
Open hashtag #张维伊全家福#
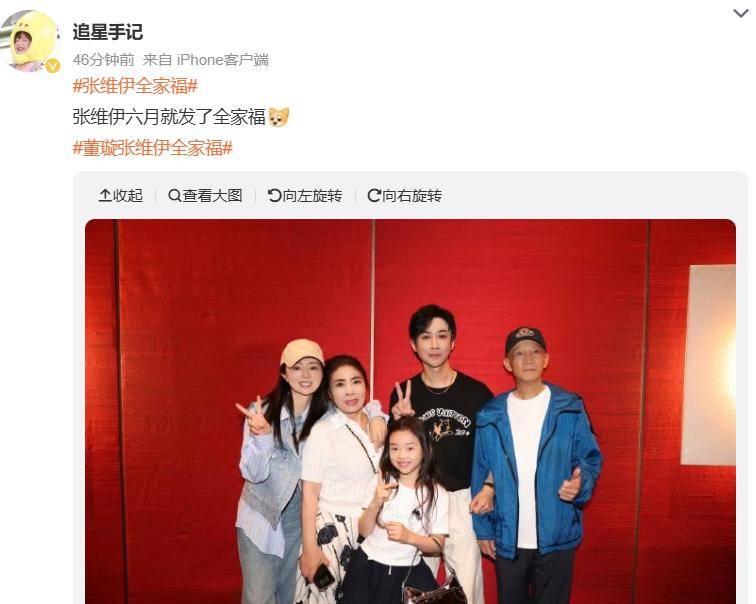pyautogui.click(x=135, y=87)
